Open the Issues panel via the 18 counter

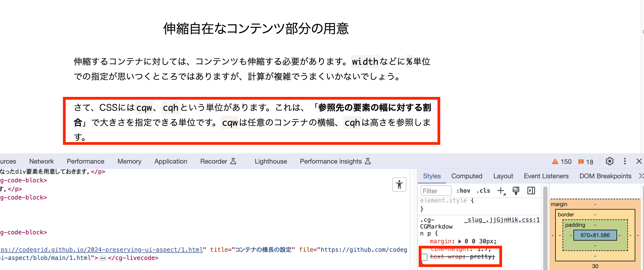tap(586, 161)
